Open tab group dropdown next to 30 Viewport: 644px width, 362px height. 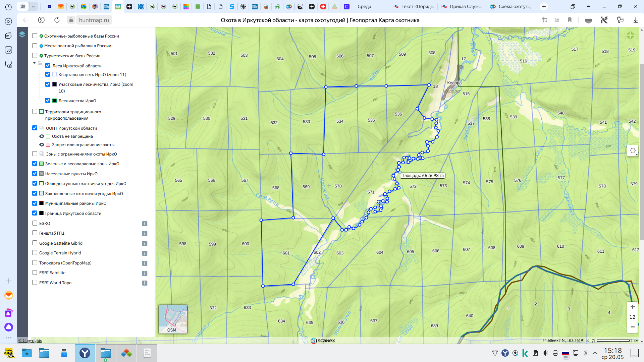point(33,6)
